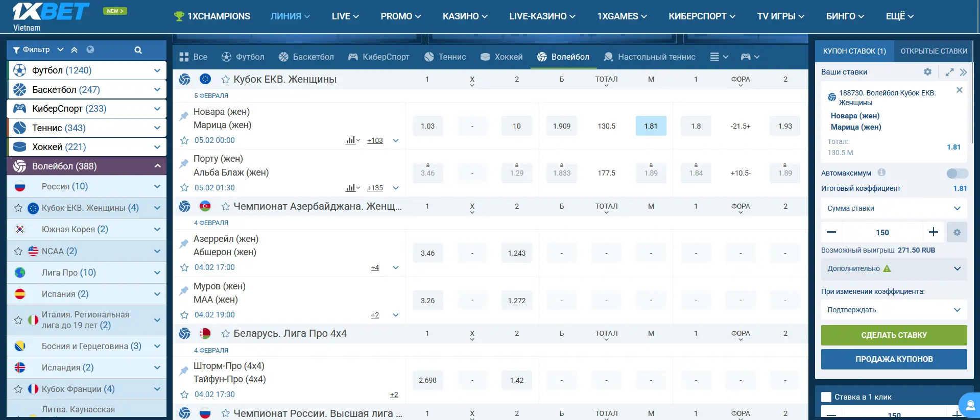Click the collapse-all double chevron in filter bar

click(74, 50)
